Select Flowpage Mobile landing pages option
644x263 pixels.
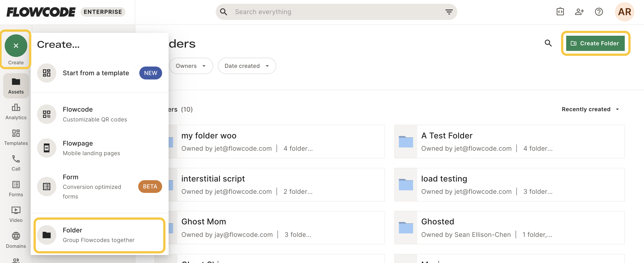pyautogui.click(x=100, y=148)
